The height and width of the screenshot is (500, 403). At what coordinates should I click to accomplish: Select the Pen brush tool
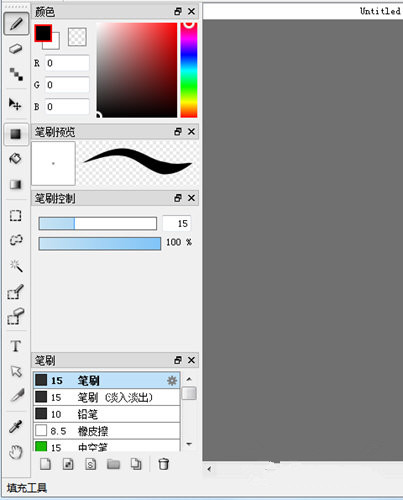(16, 24)
